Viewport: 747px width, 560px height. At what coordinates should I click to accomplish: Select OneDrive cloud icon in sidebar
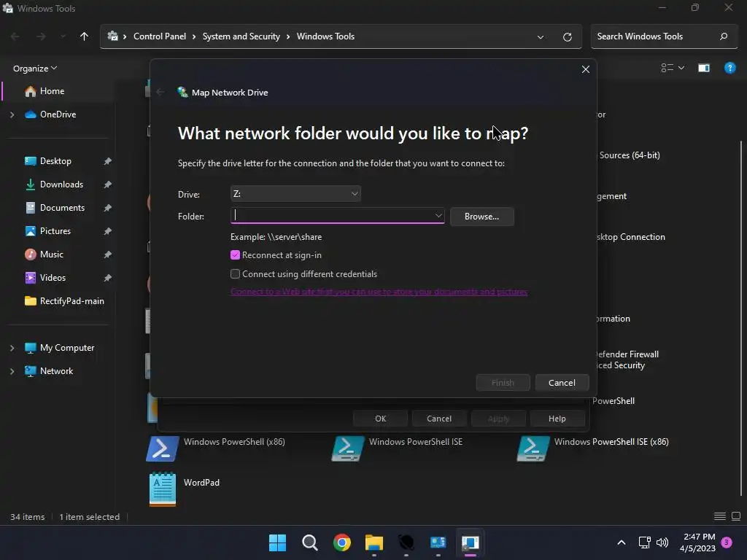point(31,114)
